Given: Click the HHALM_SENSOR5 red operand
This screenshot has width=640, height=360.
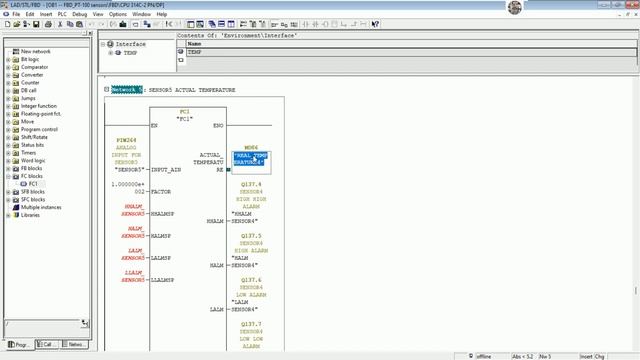Looking at the screenshot, I should point(134,210).
